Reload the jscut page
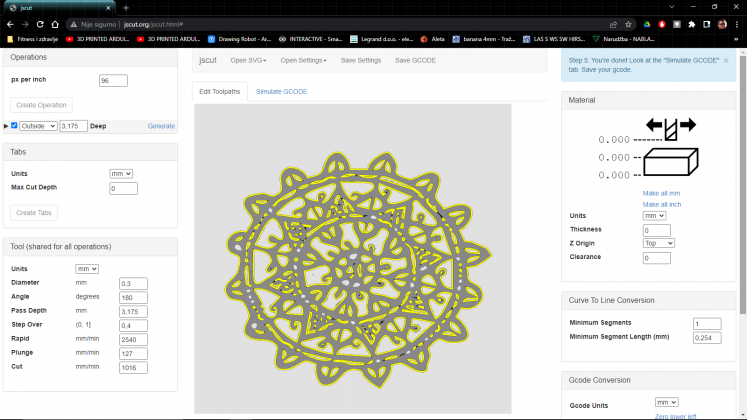The image size is (747, 420). click(x=40, y=23)
